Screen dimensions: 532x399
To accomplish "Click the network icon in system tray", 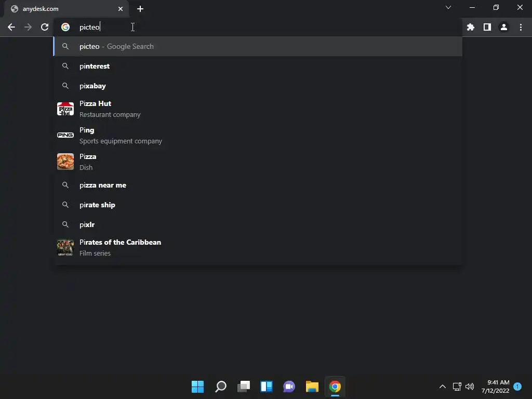I will click(457, 387).
